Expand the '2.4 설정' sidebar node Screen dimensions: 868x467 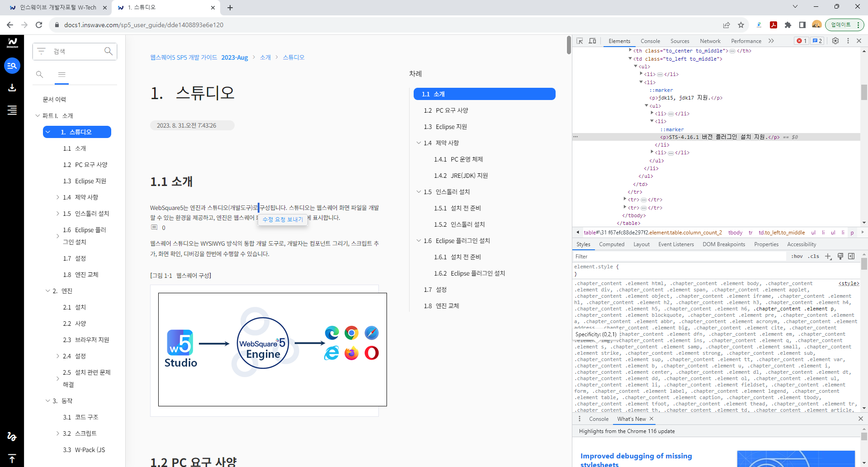(x=58, y=356)
